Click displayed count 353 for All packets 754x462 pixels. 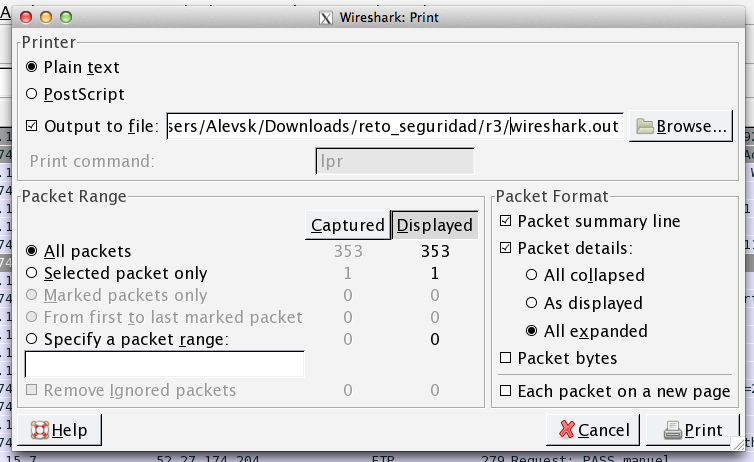pyautogui.click(x=435, y=251)
